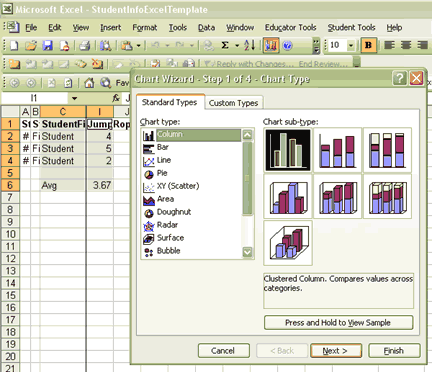Image resolution: width=433 pixels, height=373 pixels.
Task: Choose the 3-D Clustered Column sub-type
Action: (x=288, y=197)
